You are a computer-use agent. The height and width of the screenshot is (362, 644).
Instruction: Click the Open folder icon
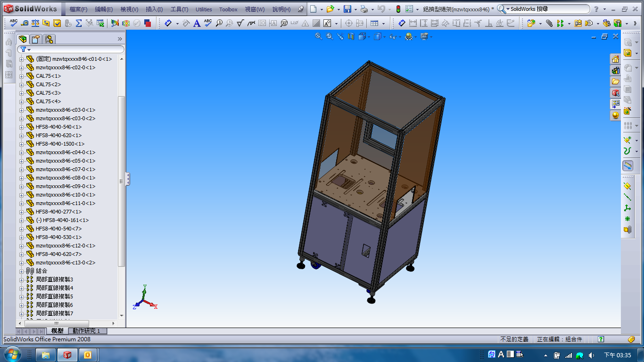330,9
